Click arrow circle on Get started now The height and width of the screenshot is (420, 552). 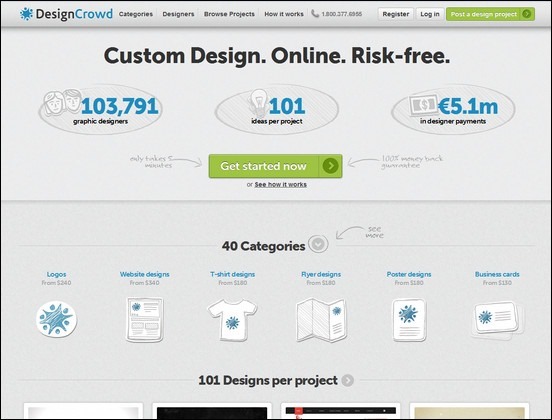(x=331, y=166)
